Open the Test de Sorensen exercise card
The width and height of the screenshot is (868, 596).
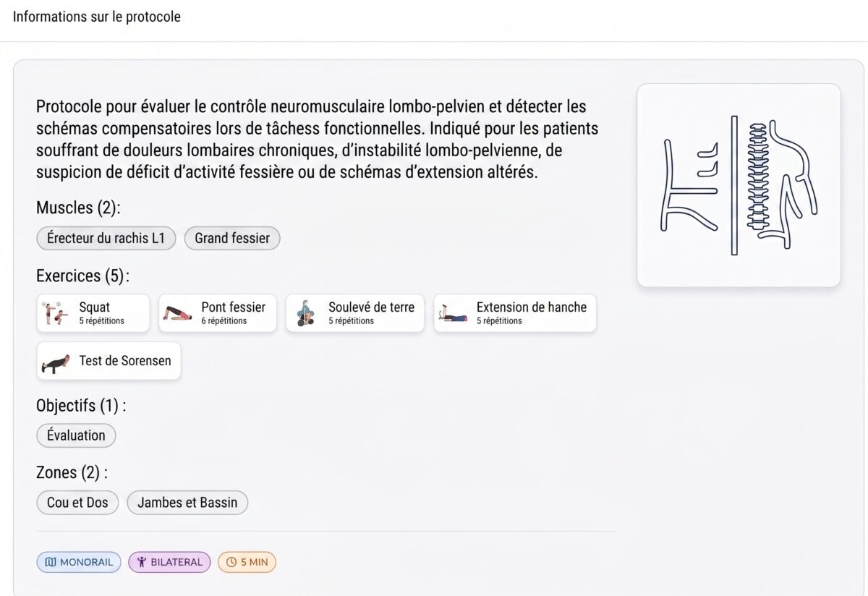tap(109, 361)
